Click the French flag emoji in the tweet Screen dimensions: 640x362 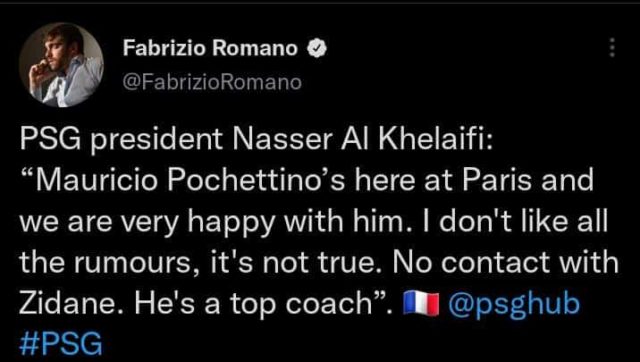(x=421, y=305)
